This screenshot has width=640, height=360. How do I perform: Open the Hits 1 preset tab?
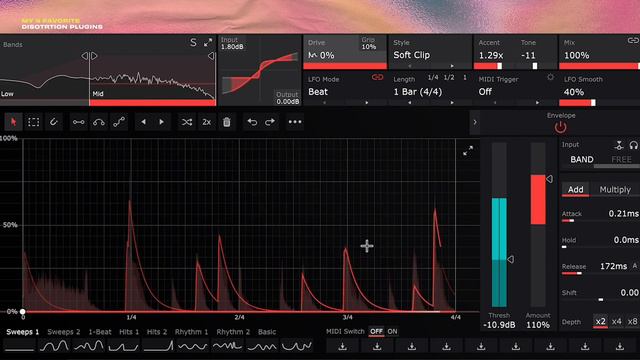(129, 332)
